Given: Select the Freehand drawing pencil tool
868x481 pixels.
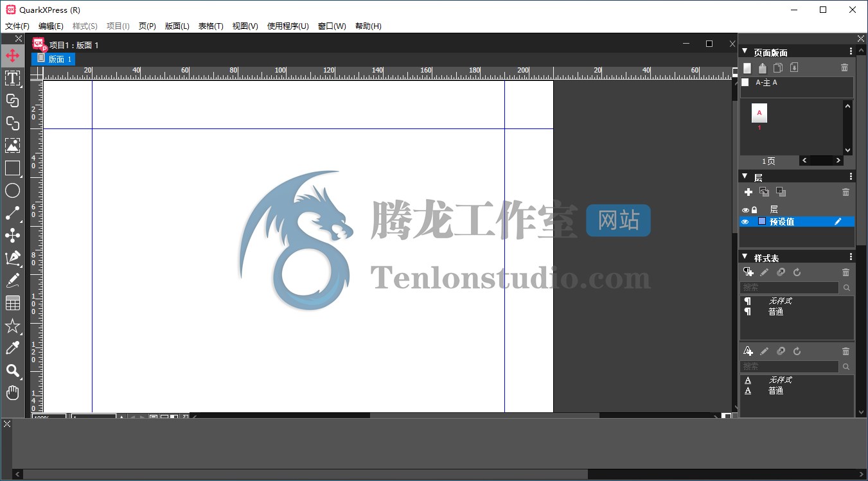Looking at the screenshot, I should click(12, 281).
